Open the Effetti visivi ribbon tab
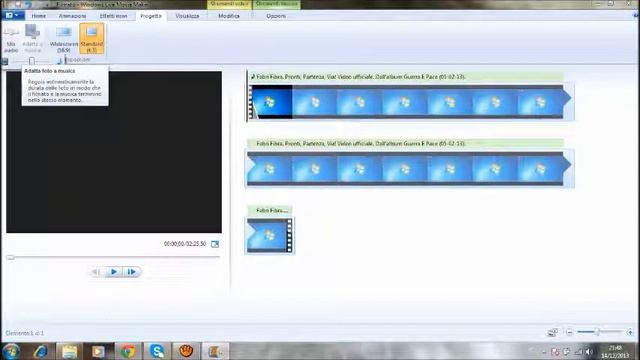 (113, 16)
